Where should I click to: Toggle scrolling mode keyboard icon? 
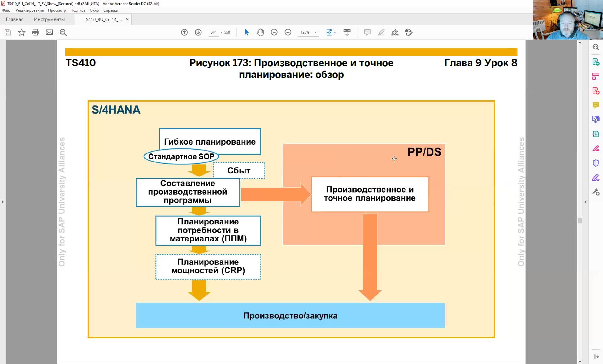point(347,32)
